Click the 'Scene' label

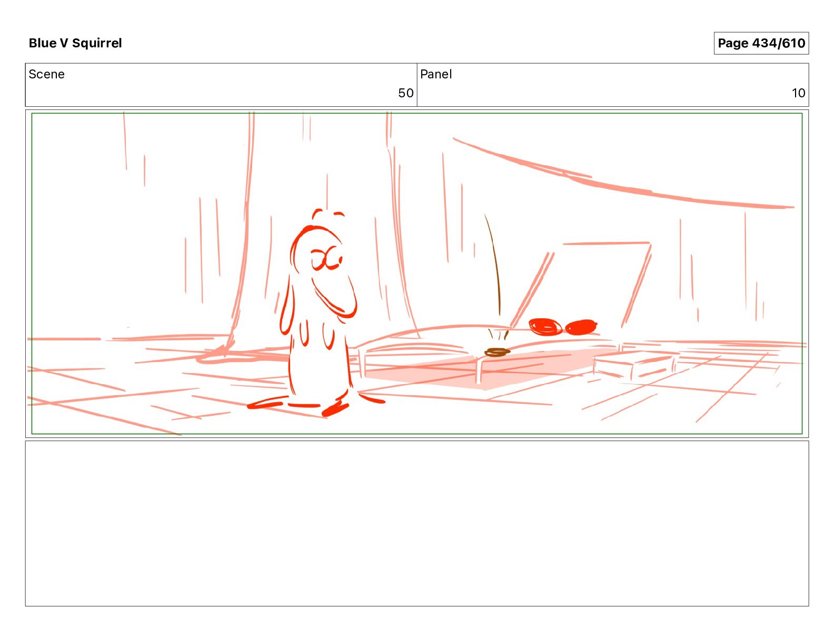click(x=47, y=74)
